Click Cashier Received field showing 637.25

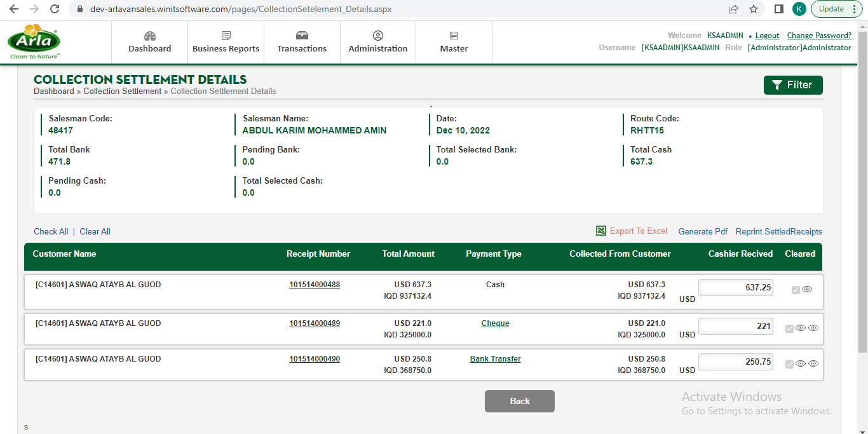point(735,288)
